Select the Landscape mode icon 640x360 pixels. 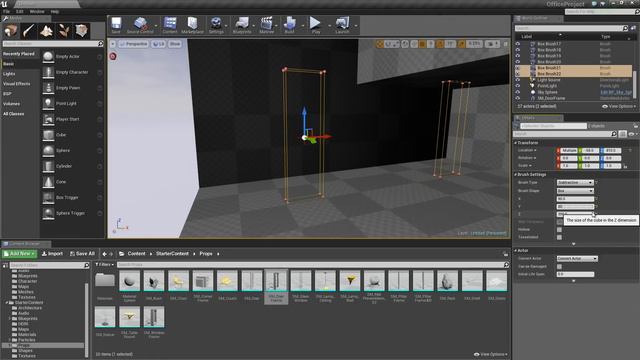pyautogui.click(x=46, y=31)
